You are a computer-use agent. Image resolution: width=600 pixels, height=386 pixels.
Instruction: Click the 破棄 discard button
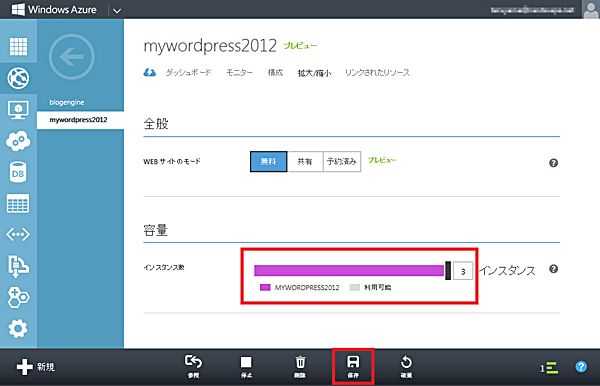coord(406,366)
